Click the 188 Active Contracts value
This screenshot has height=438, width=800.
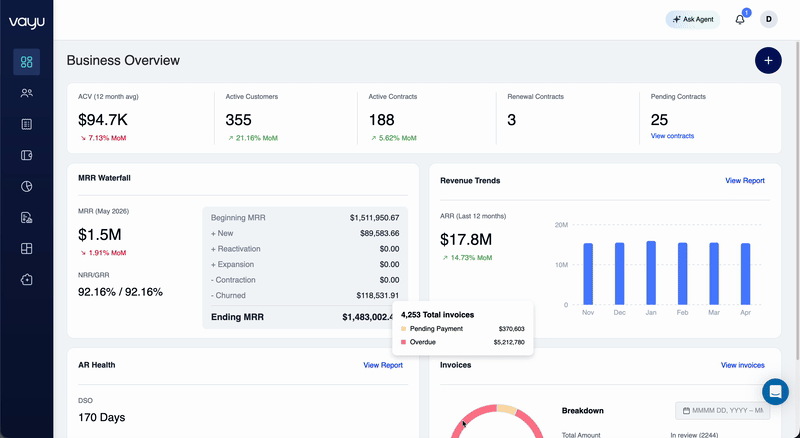tap(382, 120)
